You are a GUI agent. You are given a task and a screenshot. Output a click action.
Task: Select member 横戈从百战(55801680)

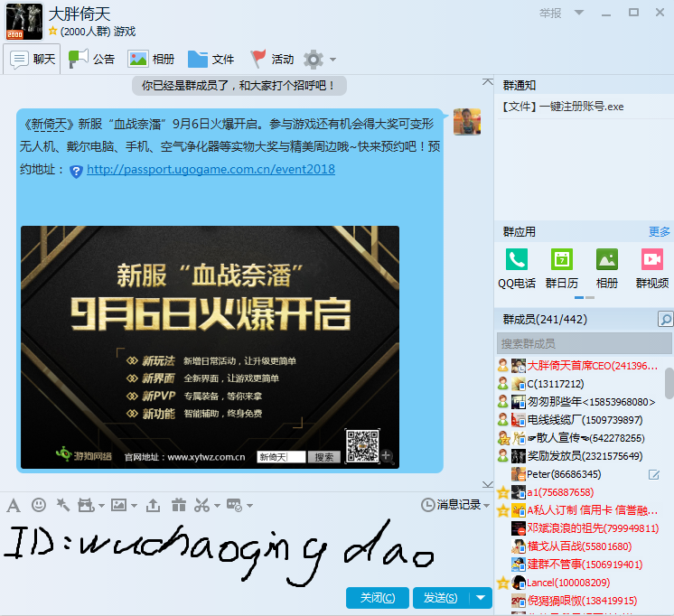point(580,546)
